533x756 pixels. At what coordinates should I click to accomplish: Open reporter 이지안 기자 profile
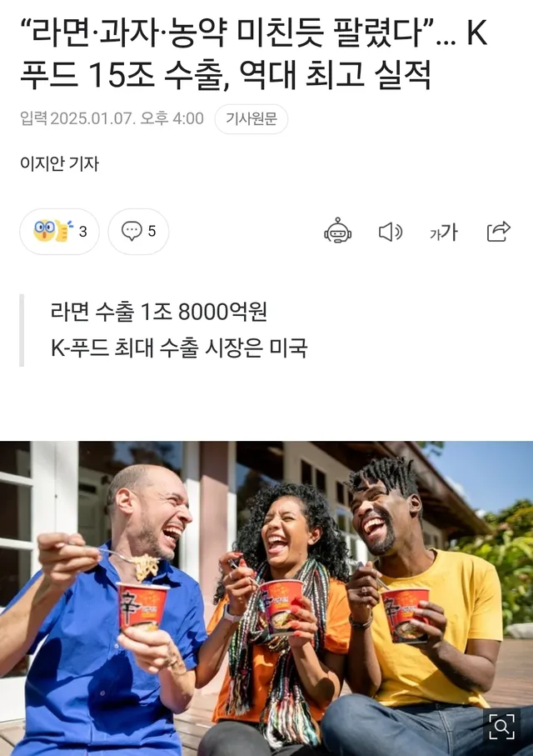pos(59,163)
